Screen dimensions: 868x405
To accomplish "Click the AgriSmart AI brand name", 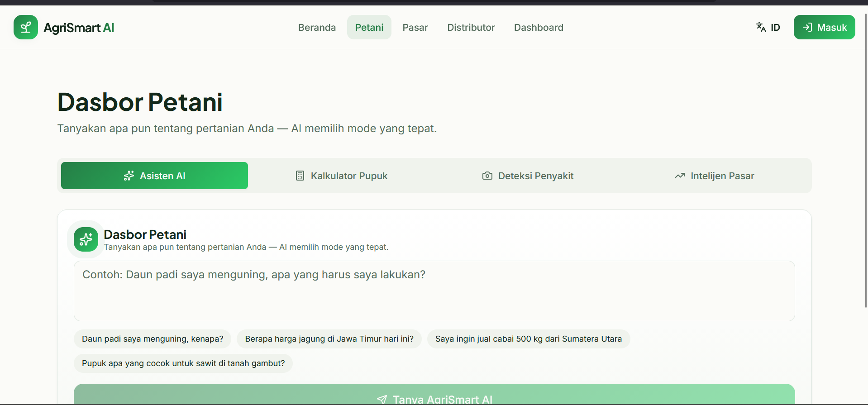I will (x=79, y=28).
